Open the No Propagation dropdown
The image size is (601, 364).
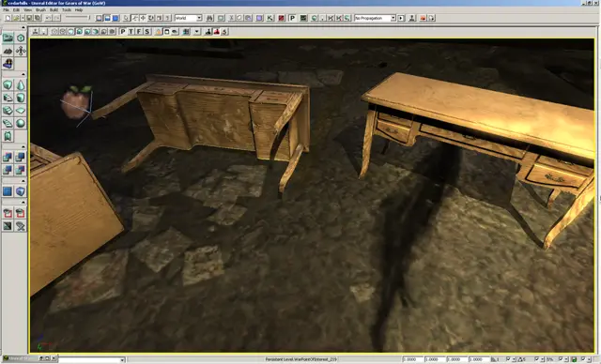point(375,18)
